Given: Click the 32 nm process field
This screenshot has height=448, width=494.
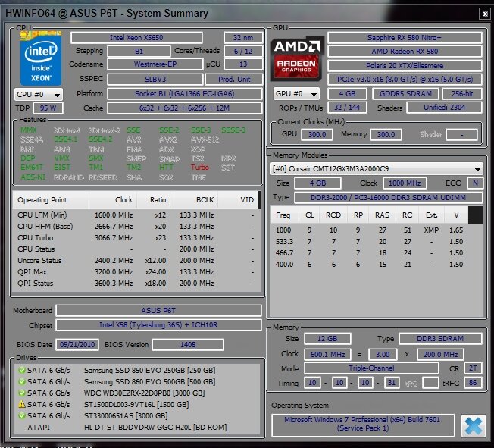Looking at the screenshot, I should click(x=243, y=37).
